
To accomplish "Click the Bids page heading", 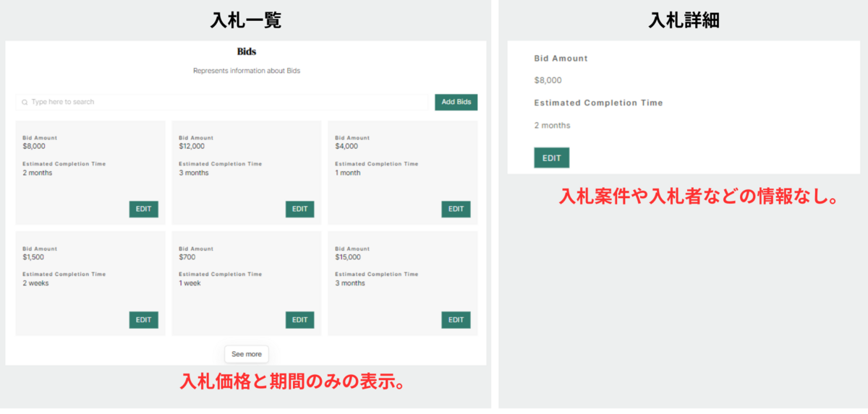I will 247,52.
